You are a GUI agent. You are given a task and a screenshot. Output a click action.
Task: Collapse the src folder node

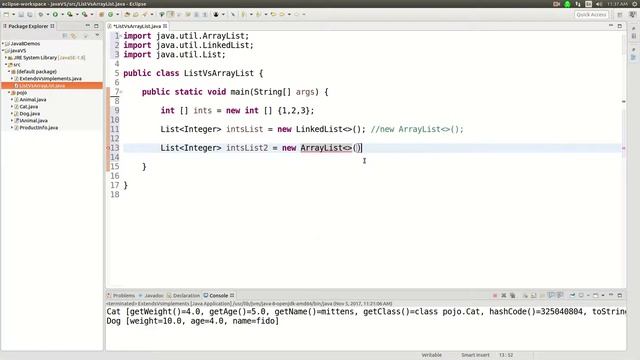coord(6,64)
